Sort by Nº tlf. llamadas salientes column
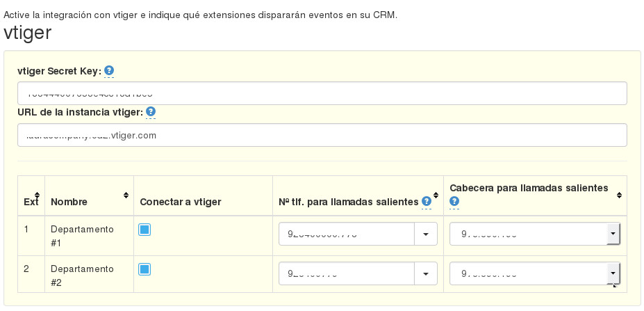The image size is (644, 311). coord(436,196)
